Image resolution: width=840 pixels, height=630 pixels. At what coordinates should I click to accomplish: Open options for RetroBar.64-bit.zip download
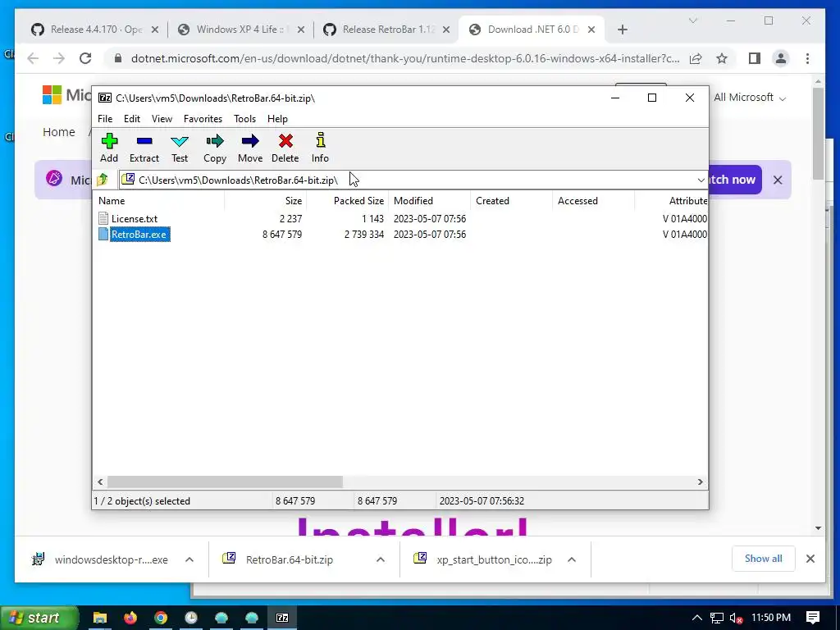coord(381,559)
